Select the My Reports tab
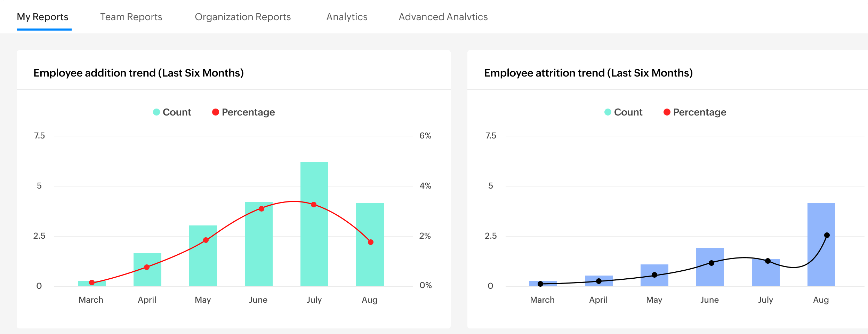The width and height of the screenshot is (868, 334). (x=43, y=17)
